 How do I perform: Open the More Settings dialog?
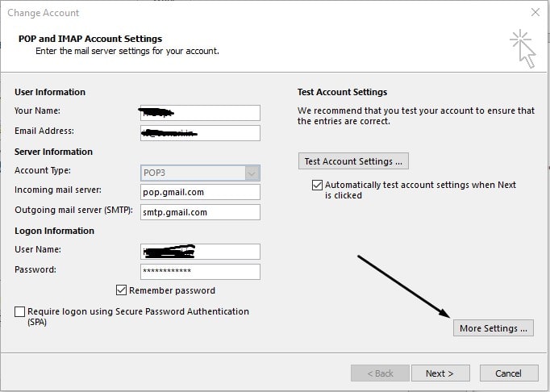click(x=493, y=328)
